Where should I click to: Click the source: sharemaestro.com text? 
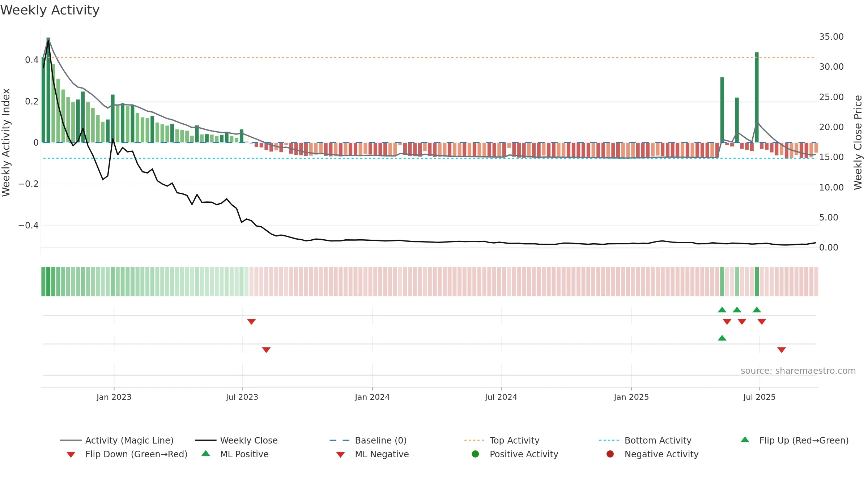tap(798, 371)
